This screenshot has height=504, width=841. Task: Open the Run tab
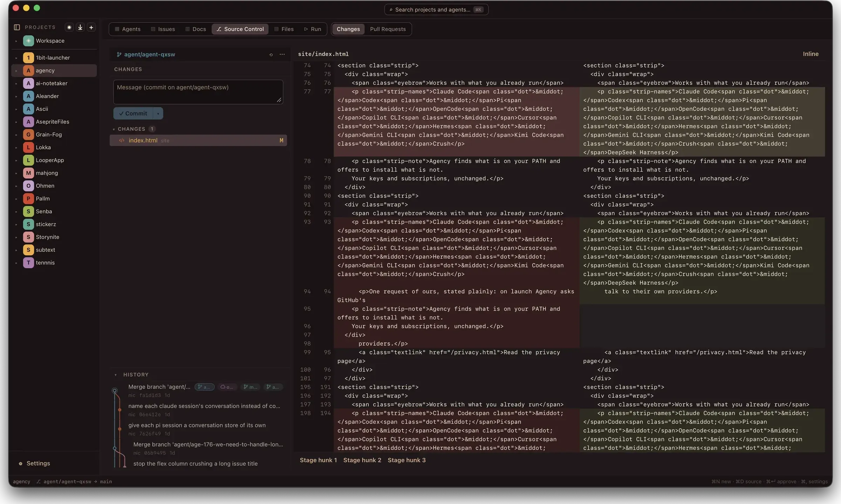(313, 29)
